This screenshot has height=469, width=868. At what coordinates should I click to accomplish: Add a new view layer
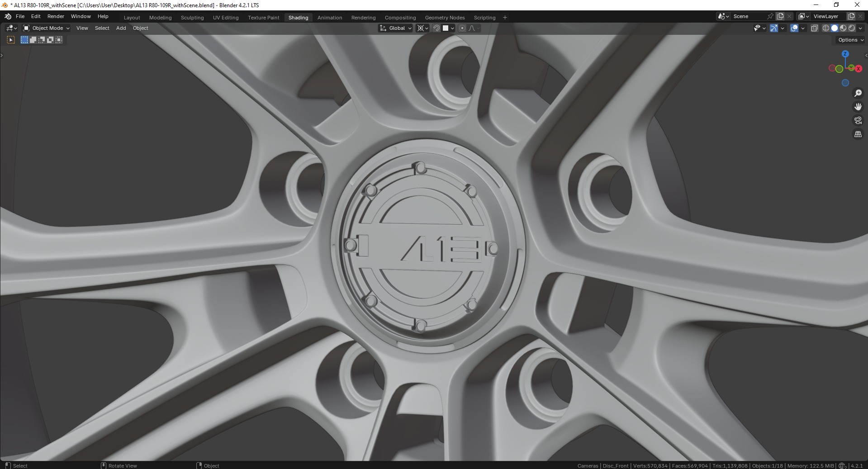[851, 16]
